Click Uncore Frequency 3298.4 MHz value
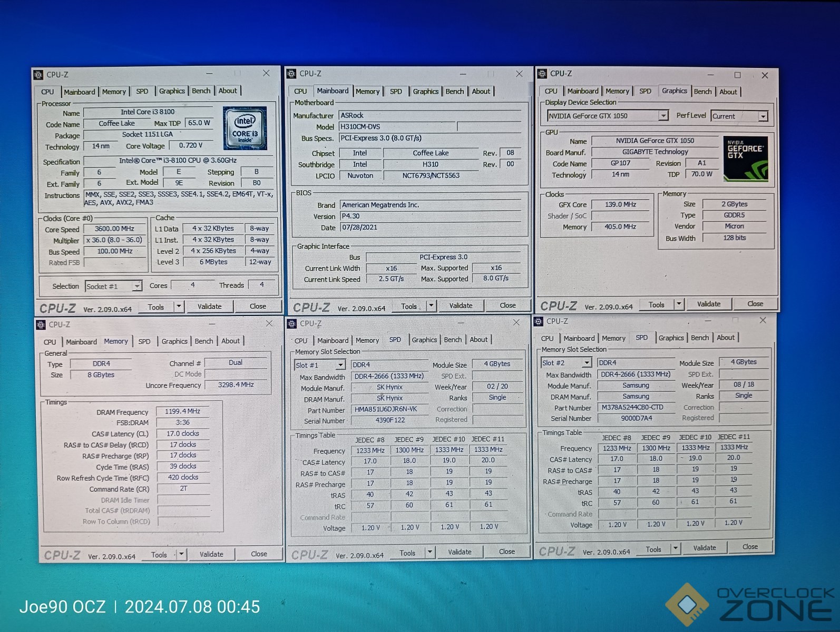This screenshot has width=840, height=632. tap(236, 385)
